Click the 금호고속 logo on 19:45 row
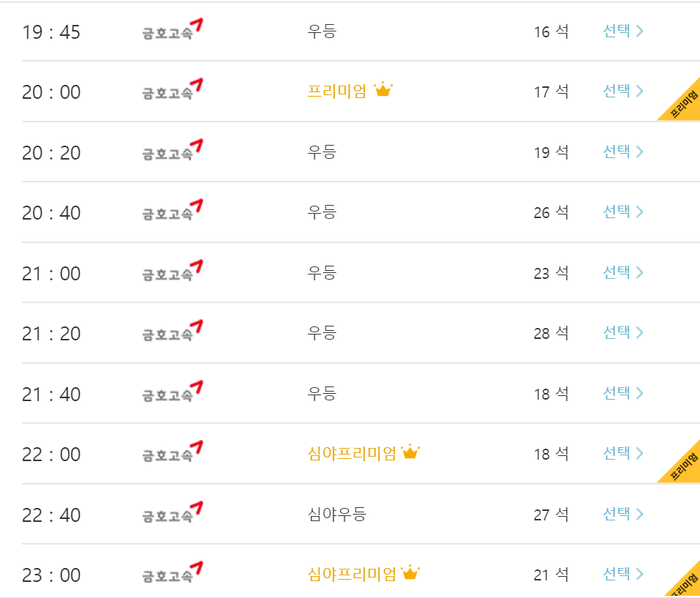Viewport: 700px width, 598px height. [x=173, y=29]
